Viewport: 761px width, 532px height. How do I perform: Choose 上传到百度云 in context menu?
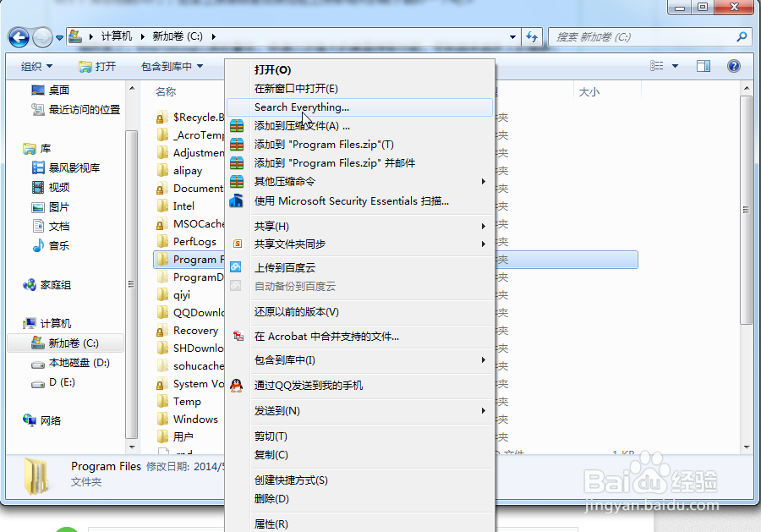click(359, 267)
